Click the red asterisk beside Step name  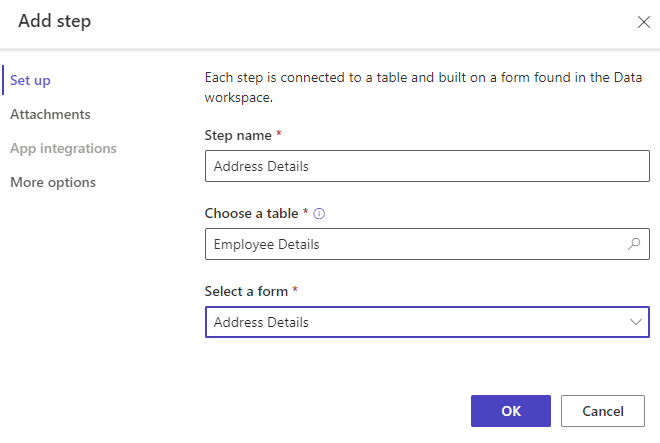click(279, 135)
